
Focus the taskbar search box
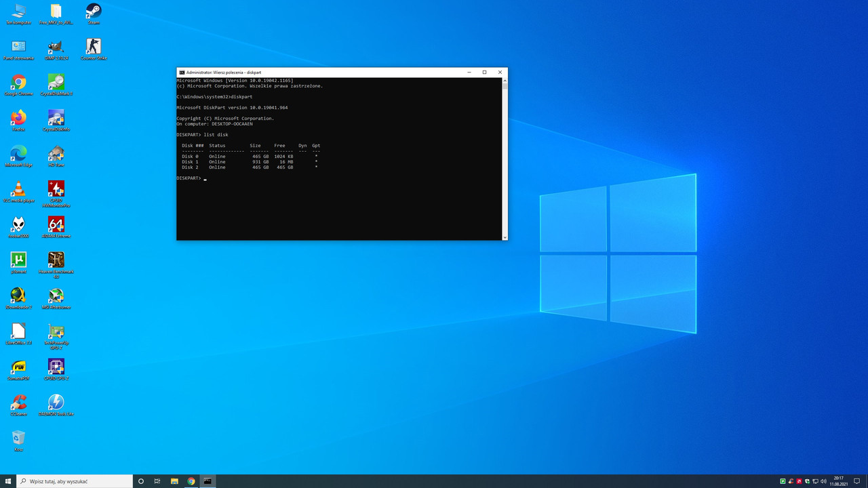pos(75,481)
